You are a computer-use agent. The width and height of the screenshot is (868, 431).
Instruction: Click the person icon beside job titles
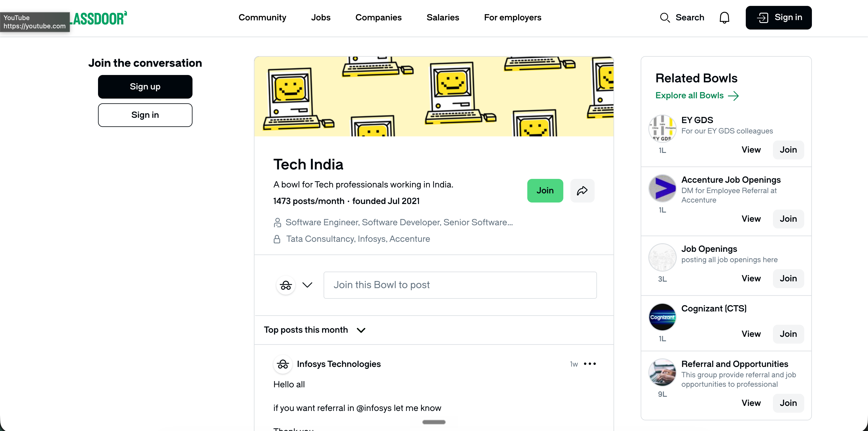point(277,222)
